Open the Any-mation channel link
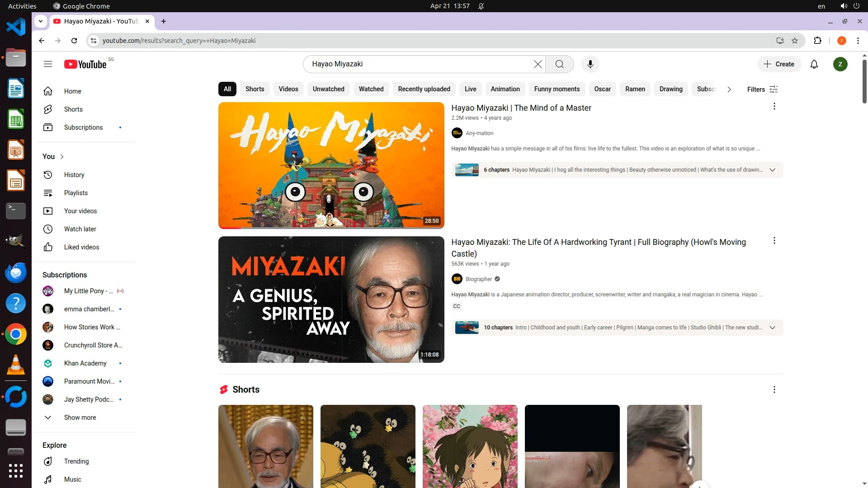Image resolution: width=868 pixels, height=488 pixels. click(479, 133)
